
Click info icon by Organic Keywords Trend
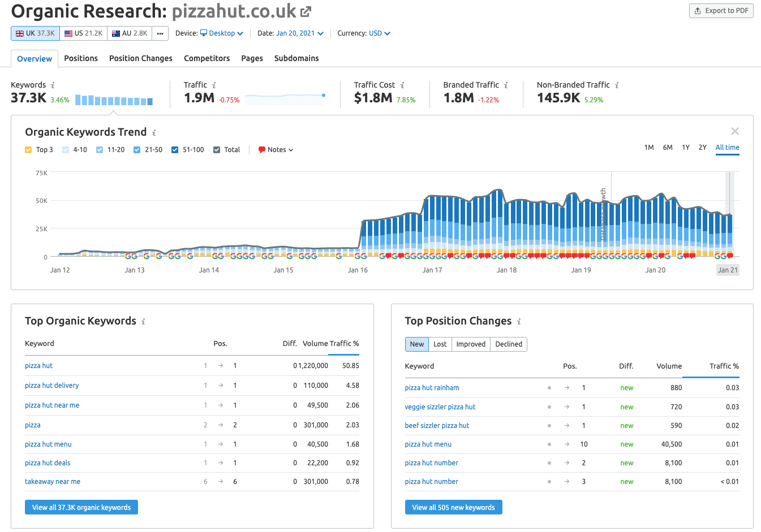click(x=154, y=133)
